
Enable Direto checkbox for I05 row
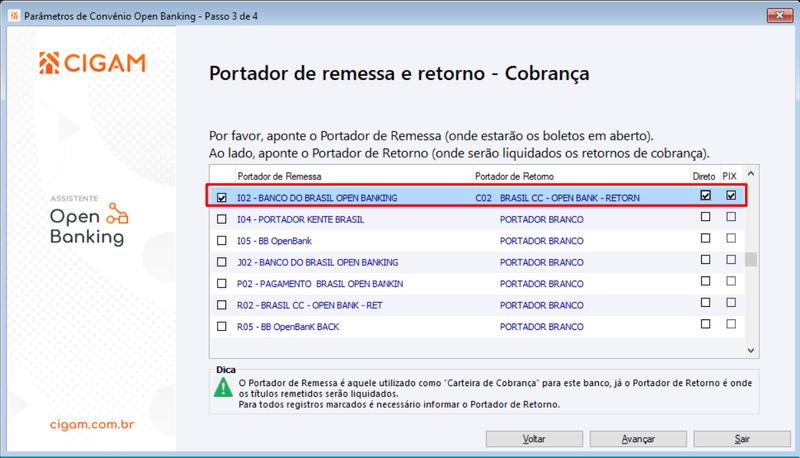[706, 238]
